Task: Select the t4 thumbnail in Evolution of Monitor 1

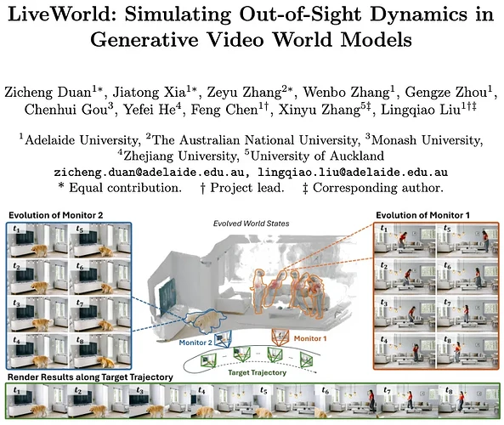Action: (405, 351)
